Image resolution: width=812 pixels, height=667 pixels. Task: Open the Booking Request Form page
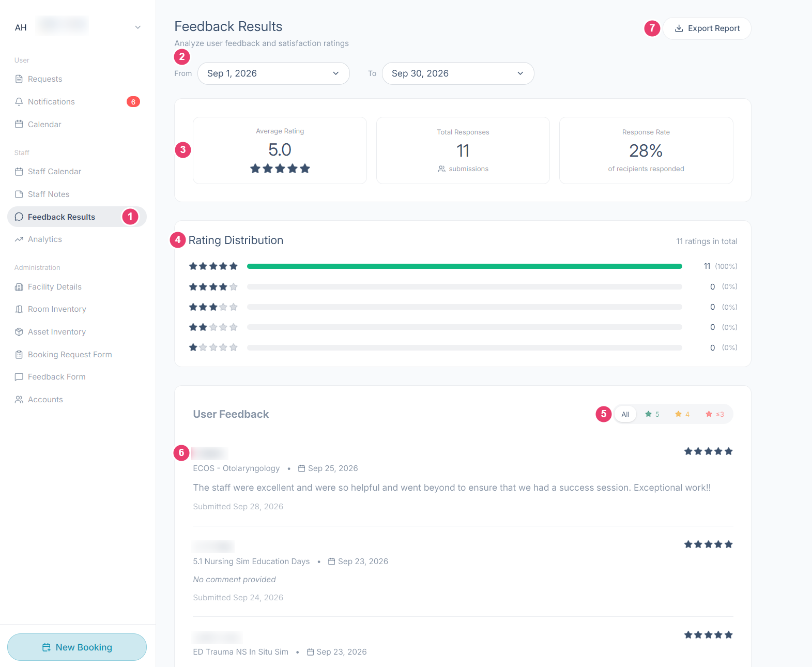point(77,355)
